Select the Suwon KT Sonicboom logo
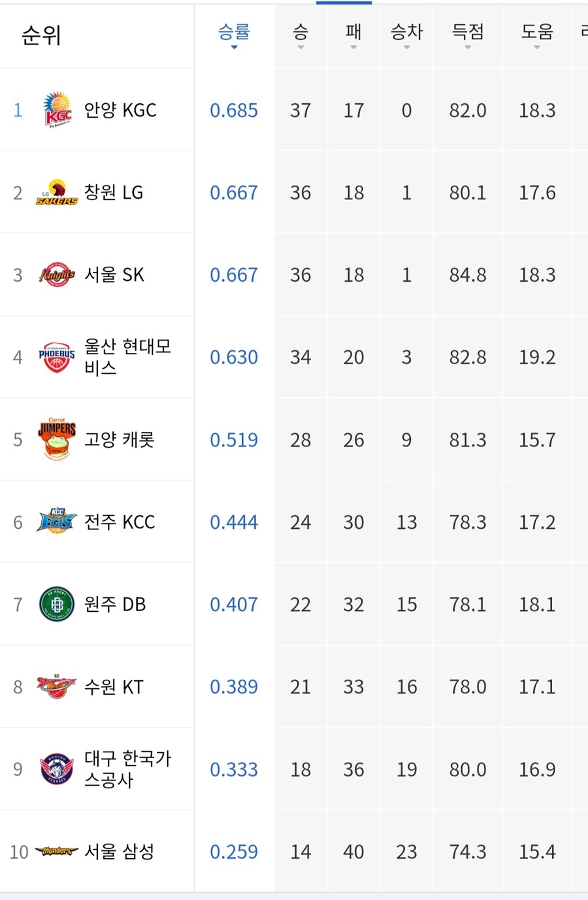 pyautogui.click(x=56, y=686)
